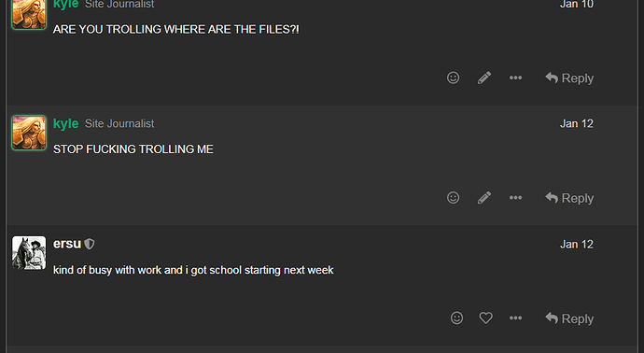This screenshot has height=353, width=644.
Task: Reply to the 'WHERE ARE THE FILES' post
Action: [569, 78]
